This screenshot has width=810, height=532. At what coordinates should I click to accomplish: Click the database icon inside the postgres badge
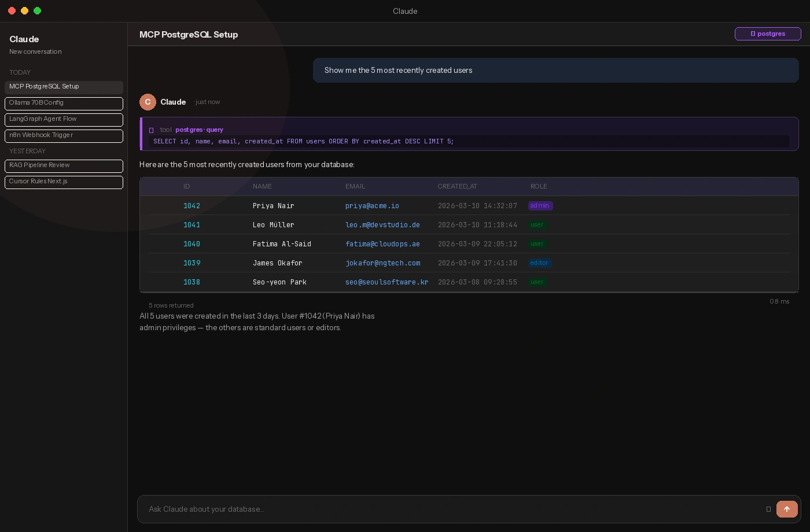coord(753,34)
